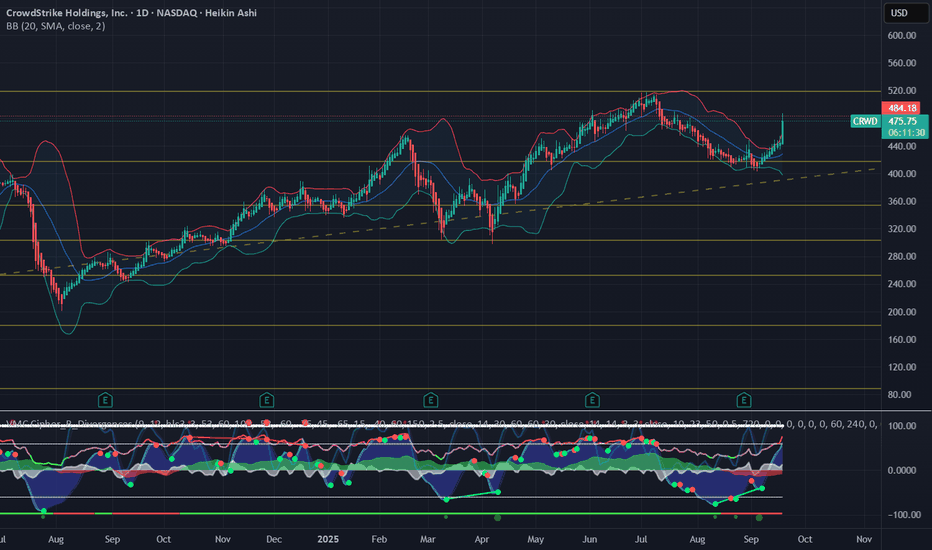Click the 0.0000 label on indicator scale

point(902,470)
